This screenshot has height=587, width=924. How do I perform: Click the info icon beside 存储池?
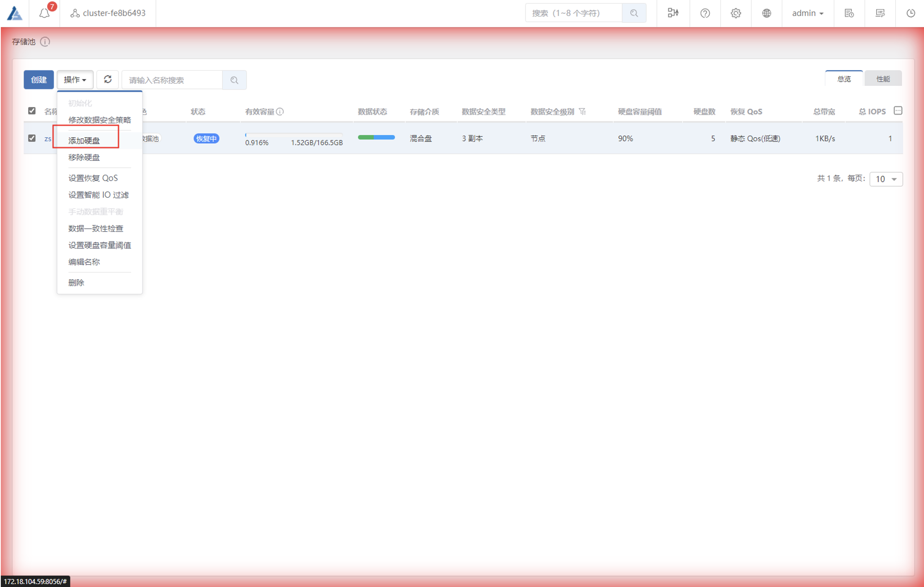click(45, 42)
